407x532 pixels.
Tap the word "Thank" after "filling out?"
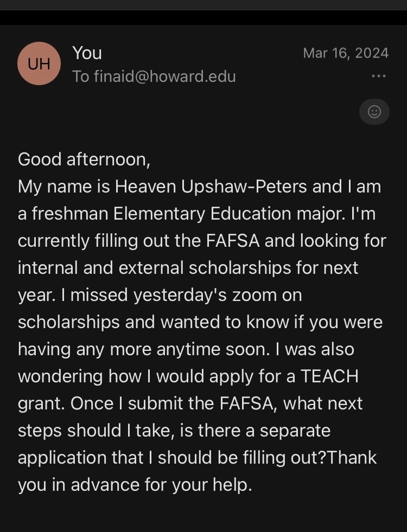click(352, 457)
